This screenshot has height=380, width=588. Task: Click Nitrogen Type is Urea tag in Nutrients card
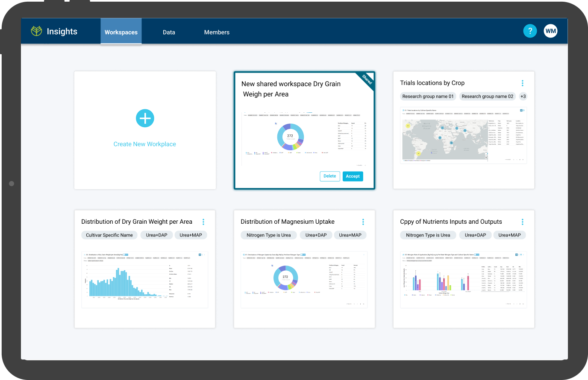coord(428,235)
